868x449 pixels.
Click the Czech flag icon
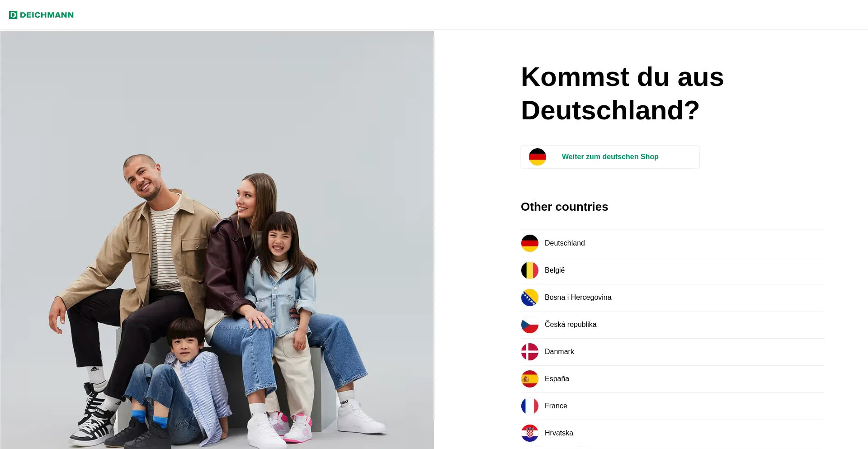[x=530, y=325]
